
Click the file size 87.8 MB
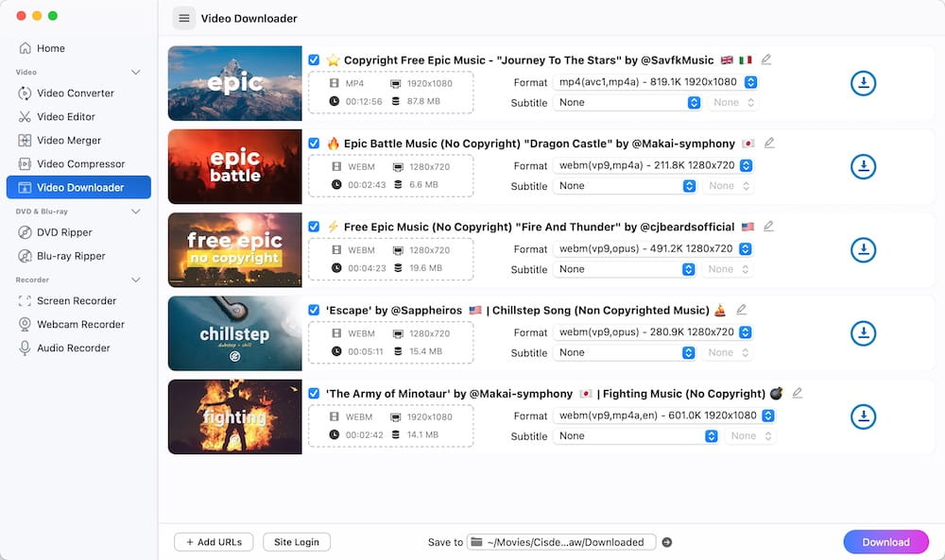(423, 101)
